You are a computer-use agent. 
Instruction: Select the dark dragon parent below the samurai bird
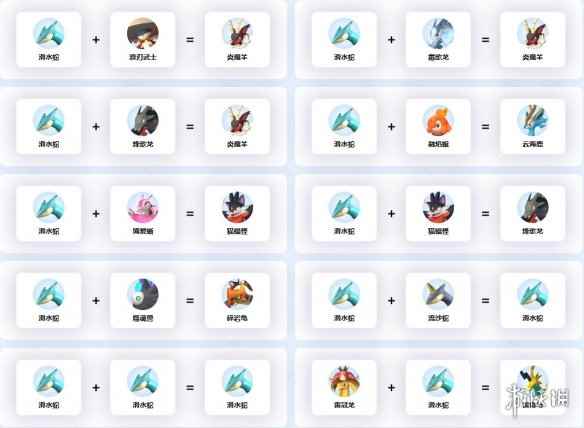coord(143,120)
